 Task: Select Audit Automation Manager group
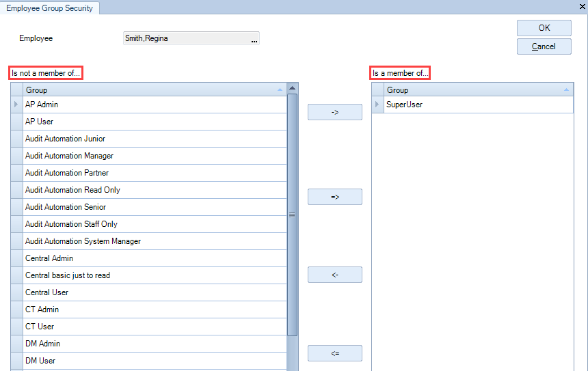coord(155,156)
